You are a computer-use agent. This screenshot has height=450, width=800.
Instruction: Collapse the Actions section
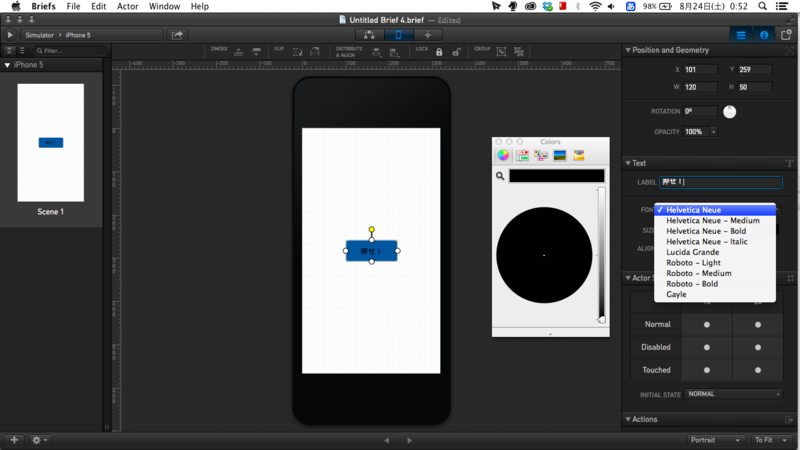(x=628, y=419)
